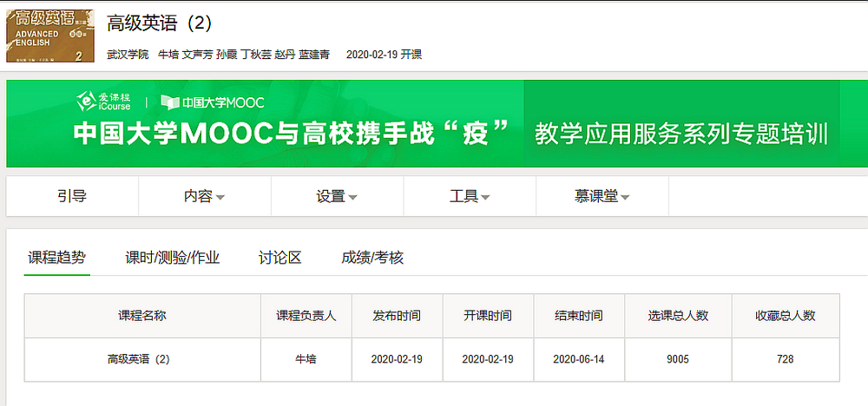Viewport: 868px width, 406px height.
Task: Click the 2020-02-19 cell under 开课时间
Action: click(x=488, y=359)
